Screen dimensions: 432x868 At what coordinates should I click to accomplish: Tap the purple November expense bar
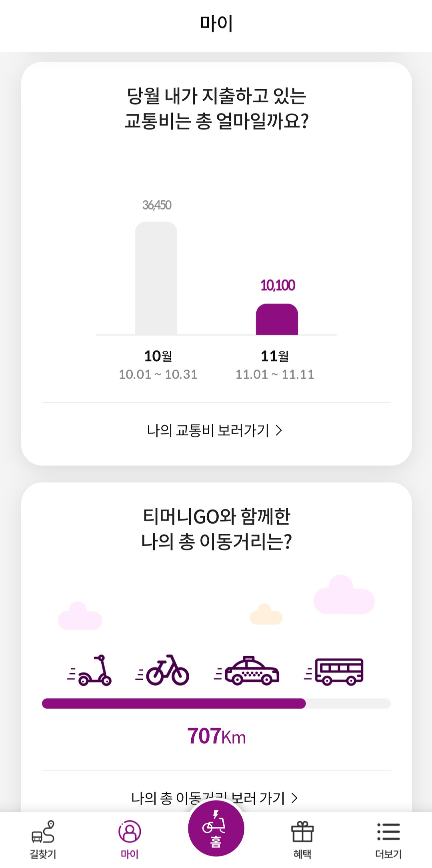pyautogui.click(x=277, y=319)
